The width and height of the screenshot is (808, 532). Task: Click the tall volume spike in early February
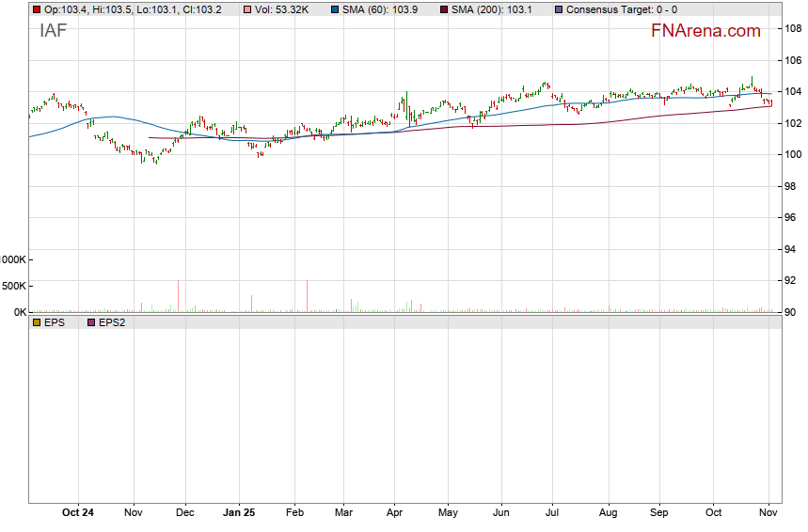point(307,296)
